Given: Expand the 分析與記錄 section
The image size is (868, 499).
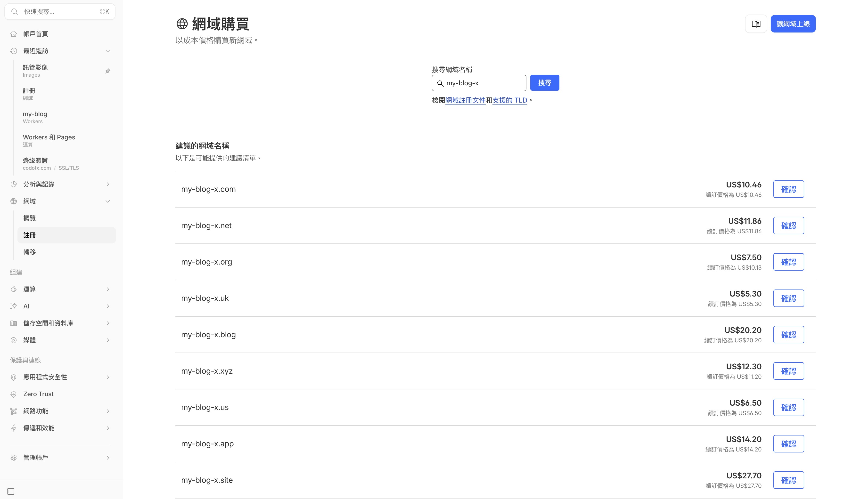Looking at the screenshot, I should click(108, 184).
